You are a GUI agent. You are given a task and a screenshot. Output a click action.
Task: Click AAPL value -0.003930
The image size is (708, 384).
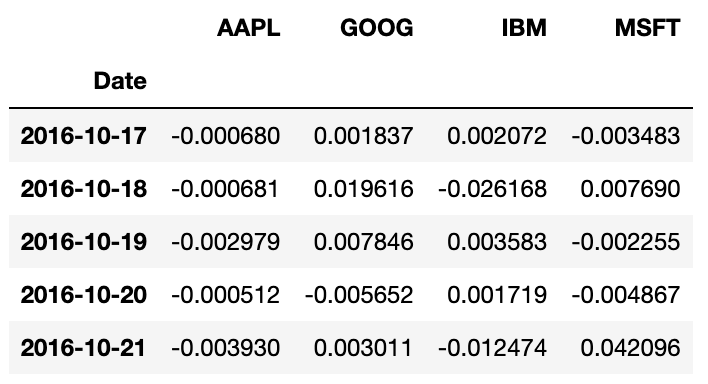click(x=225, y=348)
